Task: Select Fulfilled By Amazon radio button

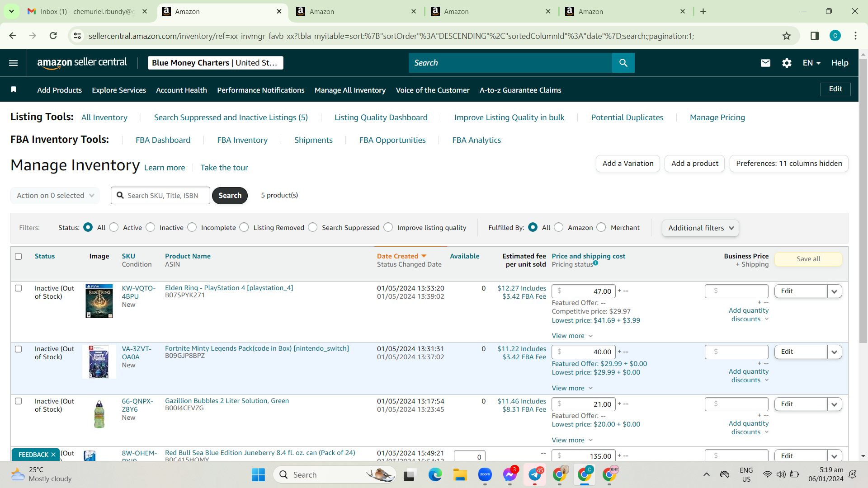Action: click(x=559, y=227)
